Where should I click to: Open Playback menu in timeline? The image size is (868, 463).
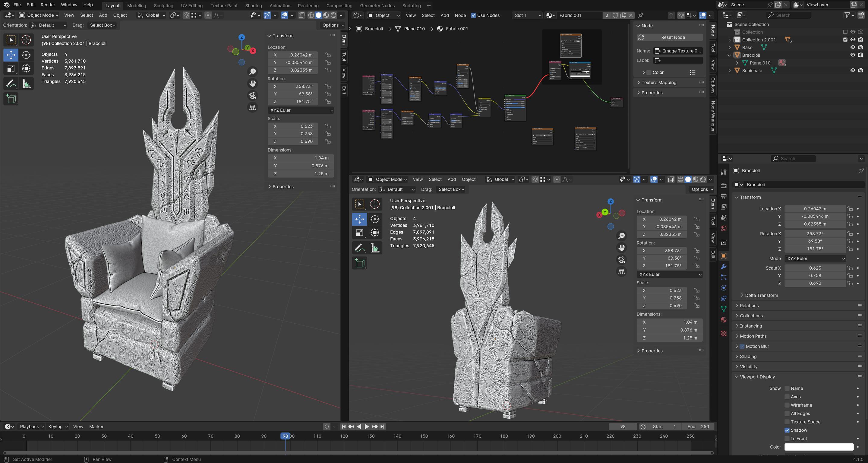coord(32,427)
